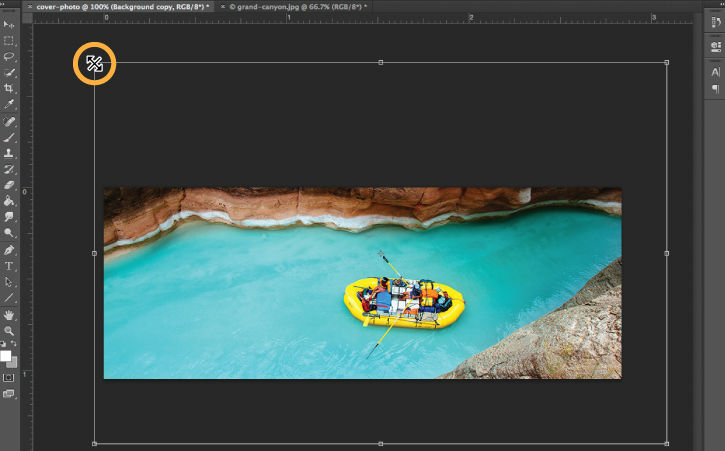Screen dimensions: 725x451
Task: Select the Zoom tool
Action: (x=8, y=331)
